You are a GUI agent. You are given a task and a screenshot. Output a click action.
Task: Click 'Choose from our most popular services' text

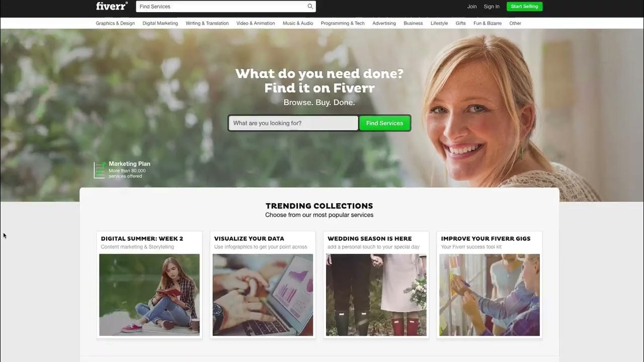click(319, 215)
